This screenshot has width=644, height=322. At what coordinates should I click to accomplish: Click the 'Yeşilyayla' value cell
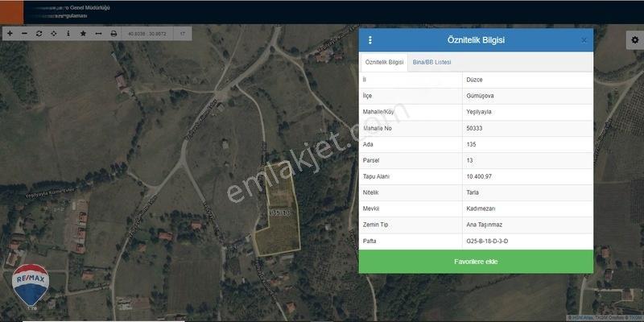tap(527, 112)
